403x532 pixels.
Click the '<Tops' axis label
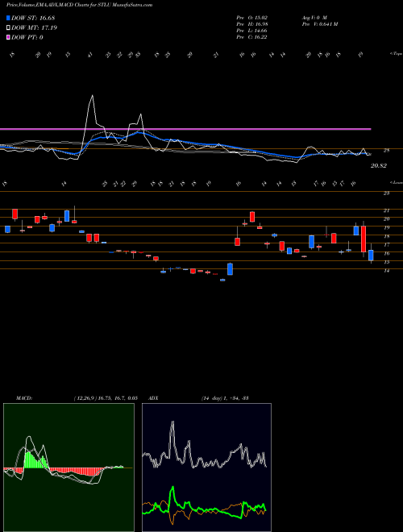pos(396,54)
